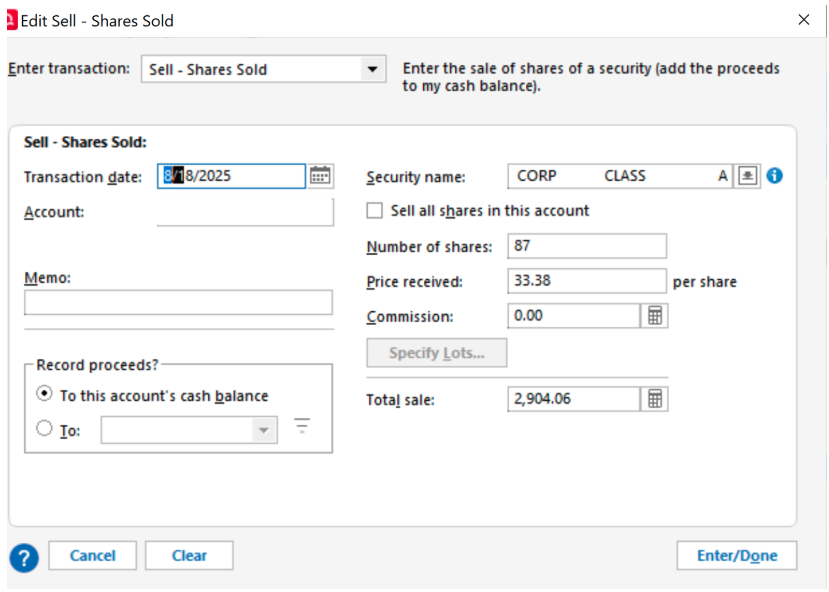
Task: Select To this account's cash balance option
Action: click(44, 395)
